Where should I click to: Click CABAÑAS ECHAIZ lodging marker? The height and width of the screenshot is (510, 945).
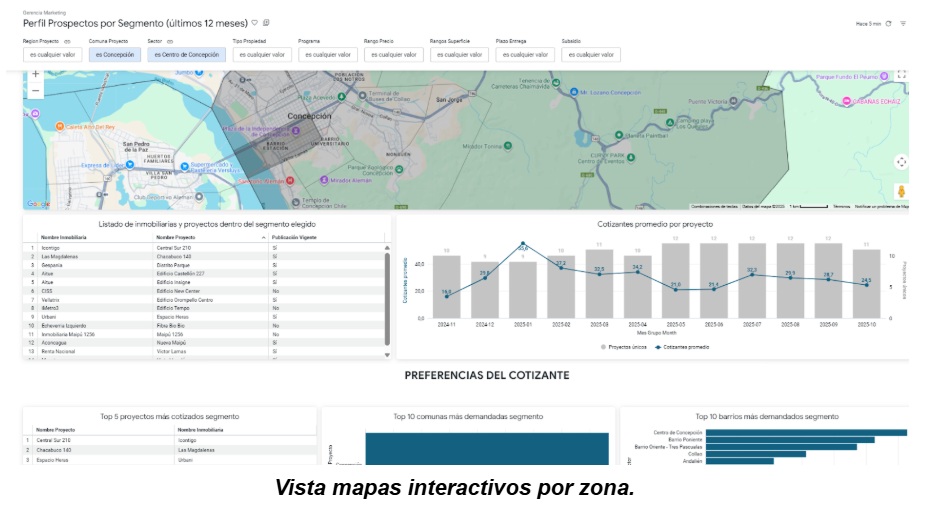(847, 102)
